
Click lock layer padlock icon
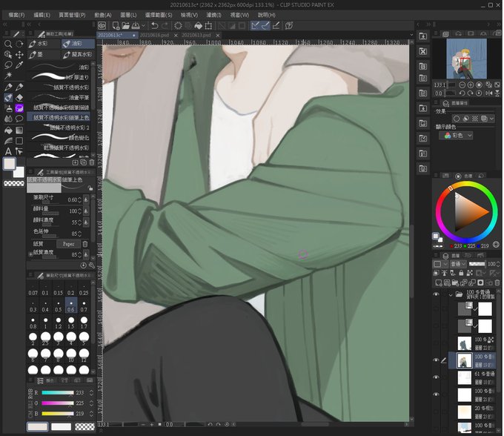point(461,273)
